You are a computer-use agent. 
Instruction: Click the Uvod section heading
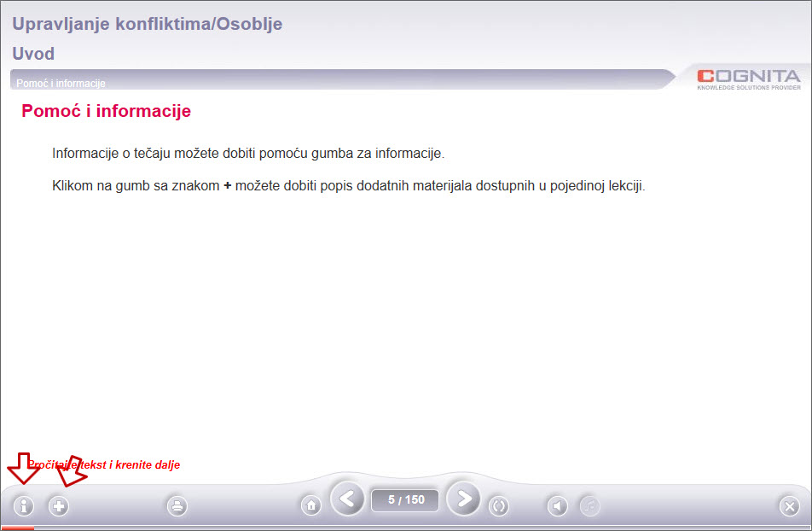[33, 54]
